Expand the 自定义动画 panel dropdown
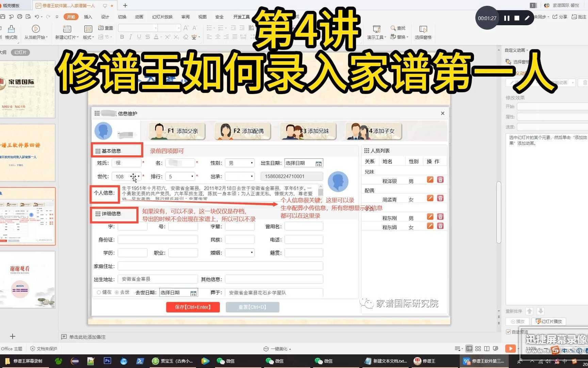The width and height of the screenshot is (588, 368). (517, 50)
